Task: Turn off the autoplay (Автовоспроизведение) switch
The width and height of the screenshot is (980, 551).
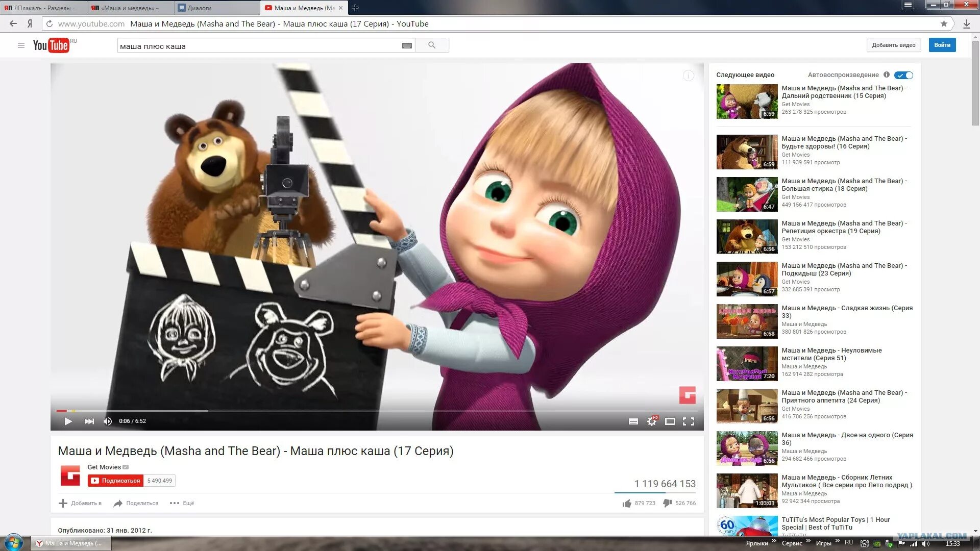Action: [903, 75]
